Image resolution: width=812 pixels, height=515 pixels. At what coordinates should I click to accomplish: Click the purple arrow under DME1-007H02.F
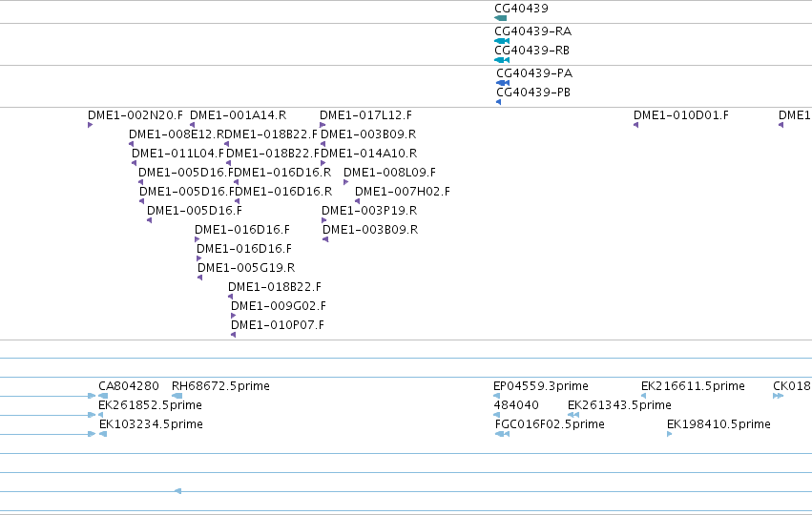point(357,201)
